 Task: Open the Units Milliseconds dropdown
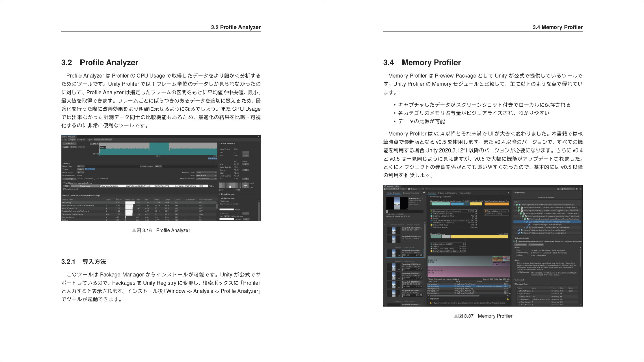206,176
